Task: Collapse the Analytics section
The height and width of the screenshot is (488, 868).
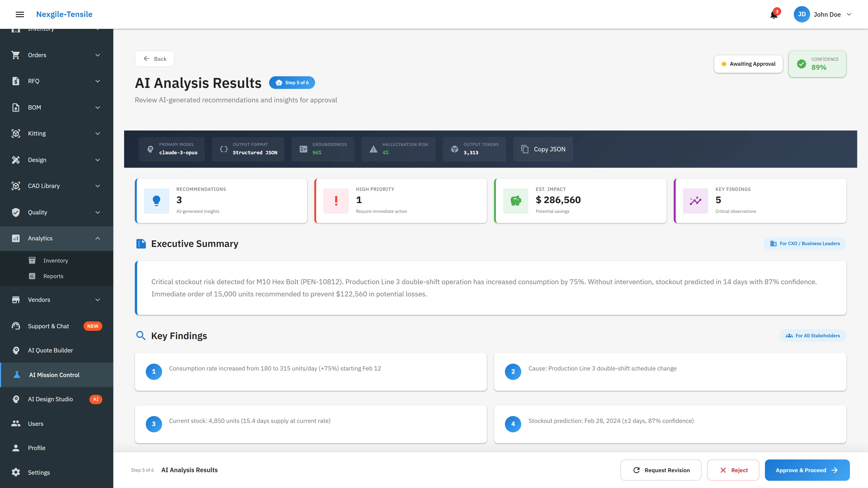Action: 97,238
